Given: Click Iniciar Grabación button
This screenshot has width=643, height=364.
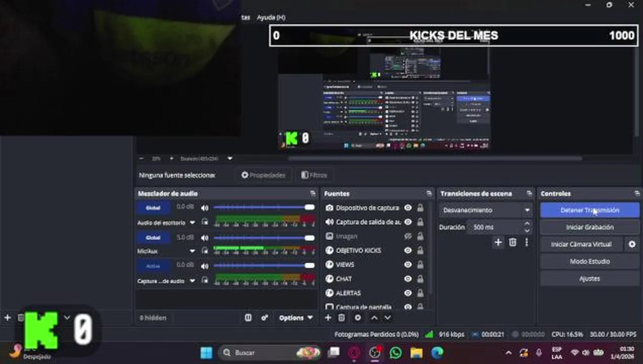Looking at the screenshot, I should (590, 227).
